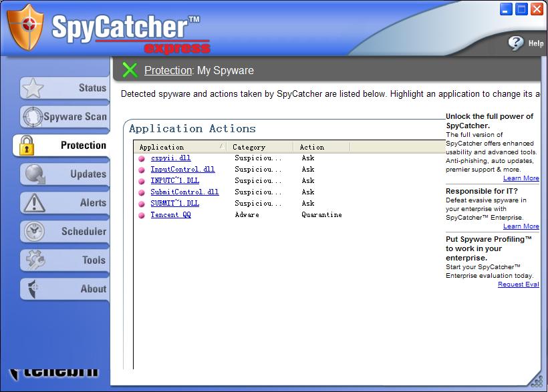The height and width of the screenshot is (392, 548).
Task: Sort by the Category column header
Action: coord(260,147)
